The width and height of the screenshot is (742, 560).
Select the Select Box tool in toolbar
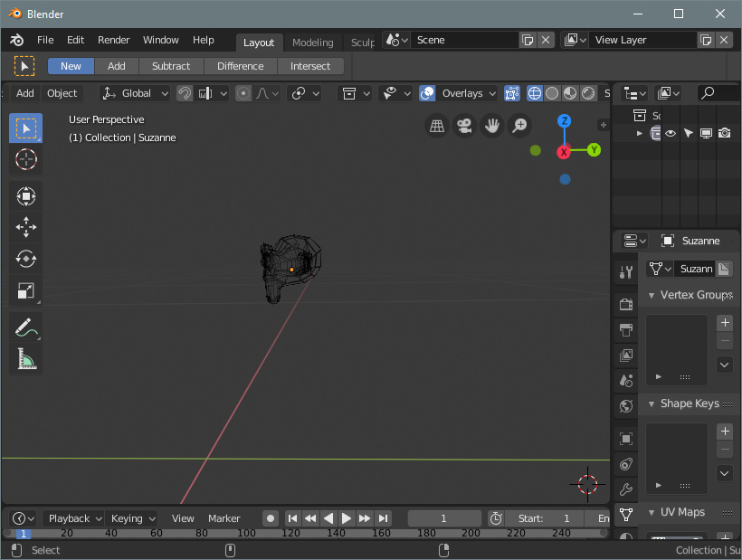click(25, 128)
